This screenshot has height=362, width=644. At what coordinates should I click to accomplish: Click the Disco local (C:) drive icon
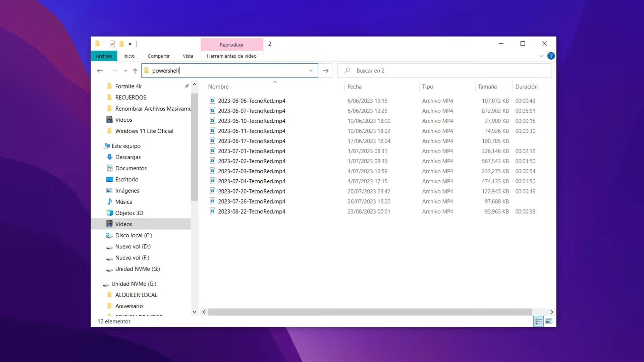110,236
